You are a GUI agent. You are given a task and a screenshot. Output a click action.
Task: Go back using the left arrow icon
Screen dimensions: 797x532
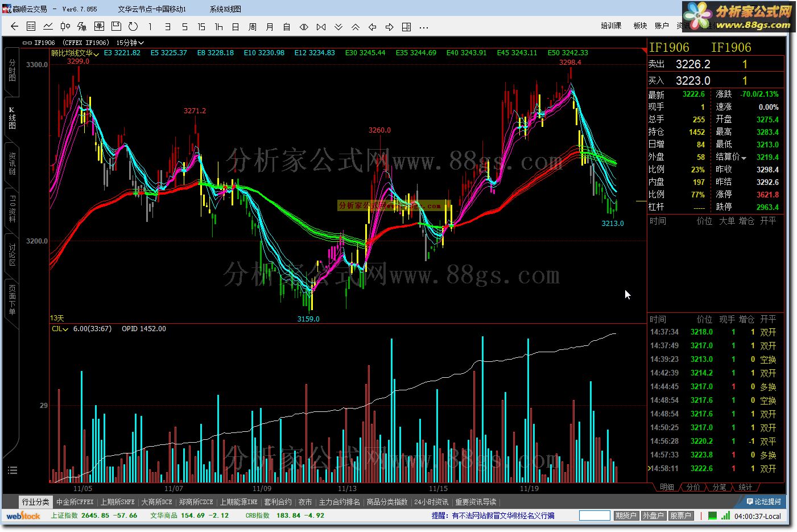point(15,26)
